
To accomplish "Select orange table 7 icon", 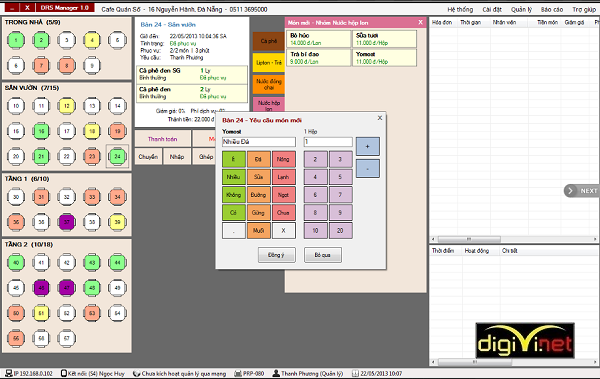I will (x=41, y=65).
